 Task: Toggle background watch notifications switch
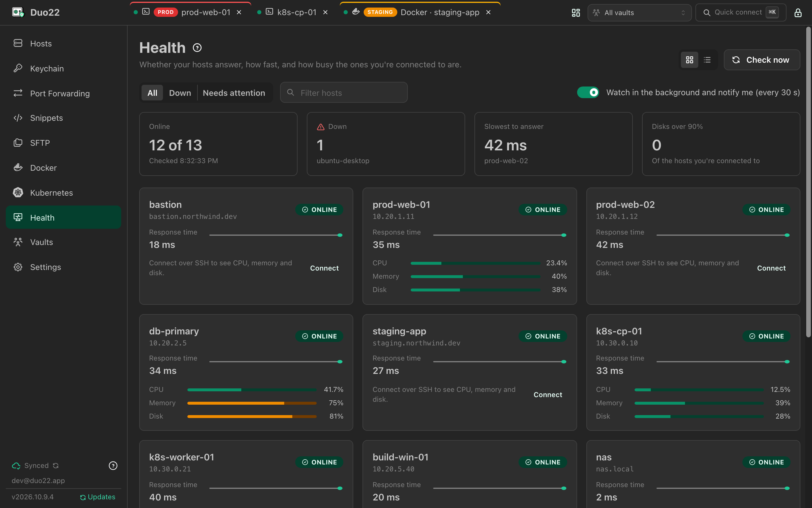pyautogui.click(x=588, y=92)
